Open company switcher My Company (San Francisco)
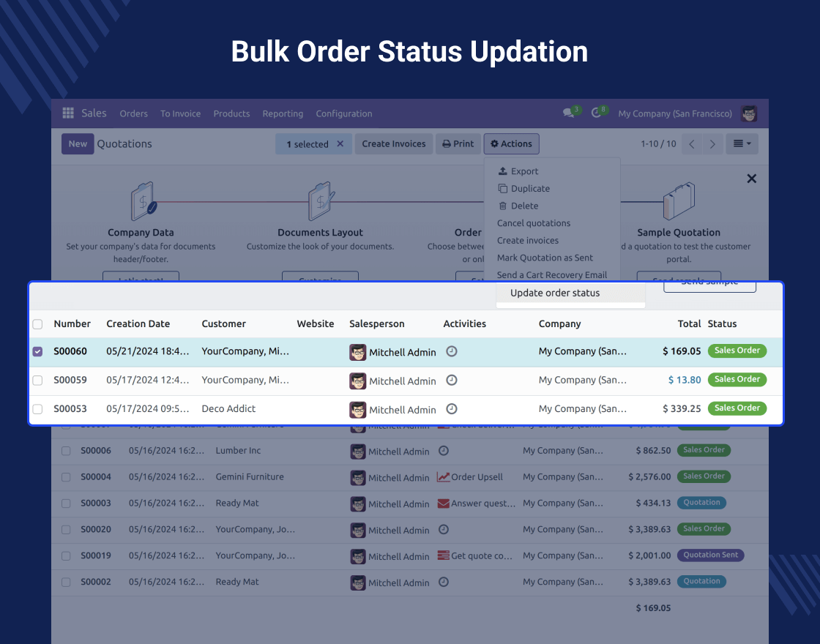 (x=675, y=113)
